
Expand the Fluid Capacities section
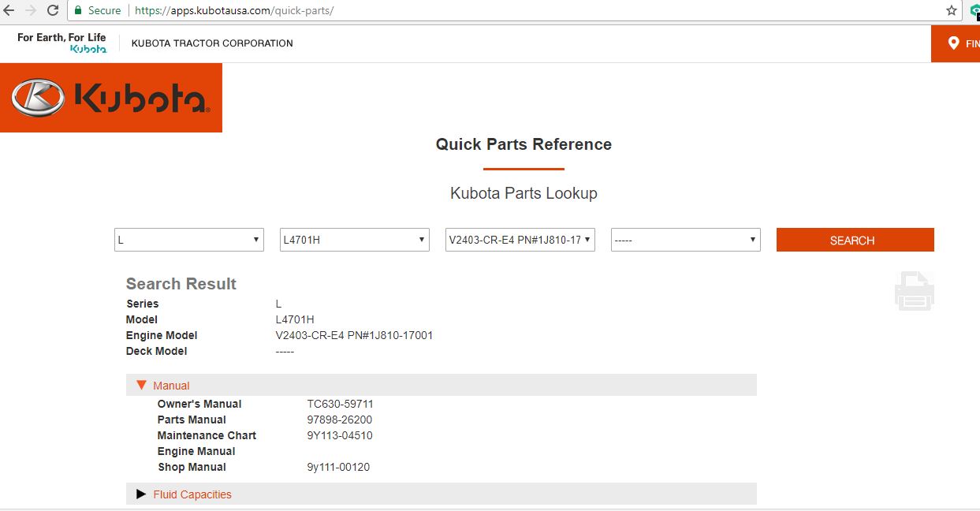pos(442,494)
